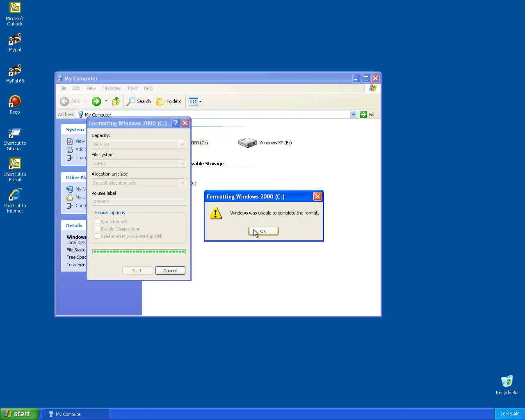The image size is (525, 420).
Task: Open the Windows start menu
Action: [20, 414]
